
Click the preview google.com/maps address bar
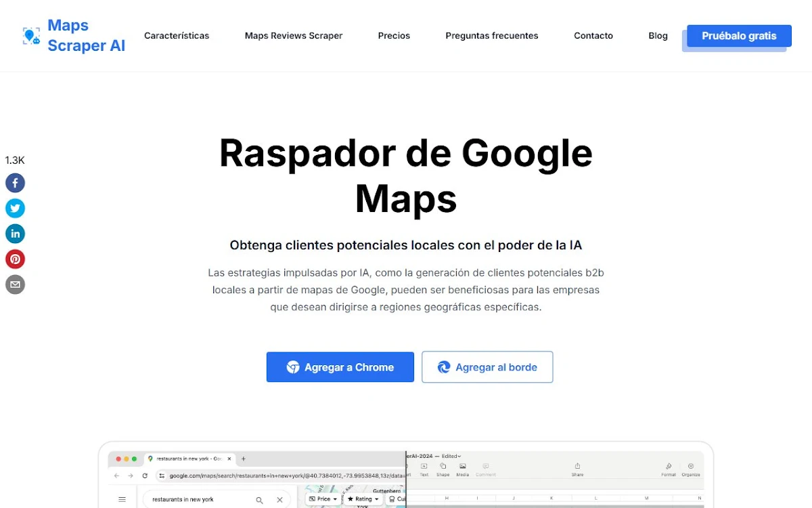281,476
